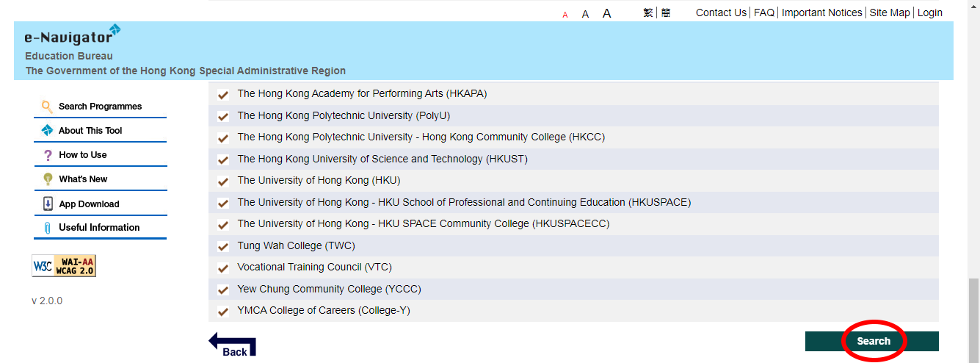This screenshot has width=980, height=363.
Task: Click the Useful Information paperclip icon
Action: coord(48,228)
